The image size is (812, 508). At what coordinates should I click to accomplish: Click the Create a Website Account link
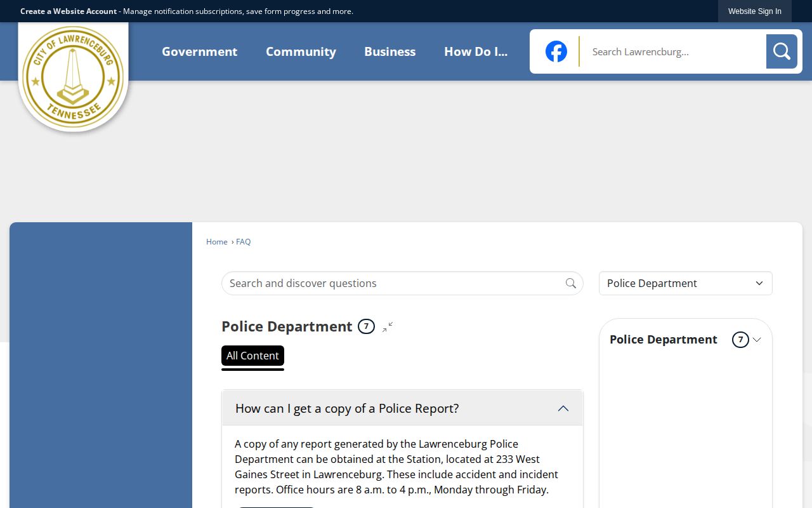point(69,11)
